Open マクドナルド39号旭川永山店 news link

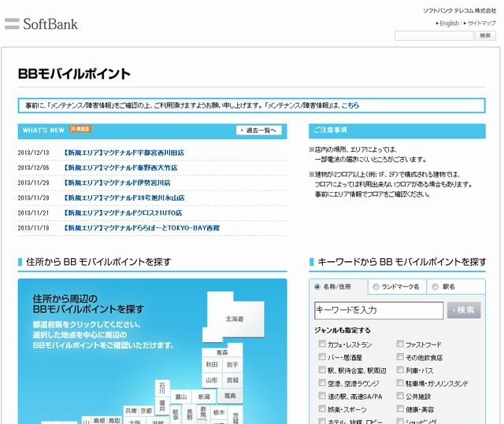click(x=124, y=197)
